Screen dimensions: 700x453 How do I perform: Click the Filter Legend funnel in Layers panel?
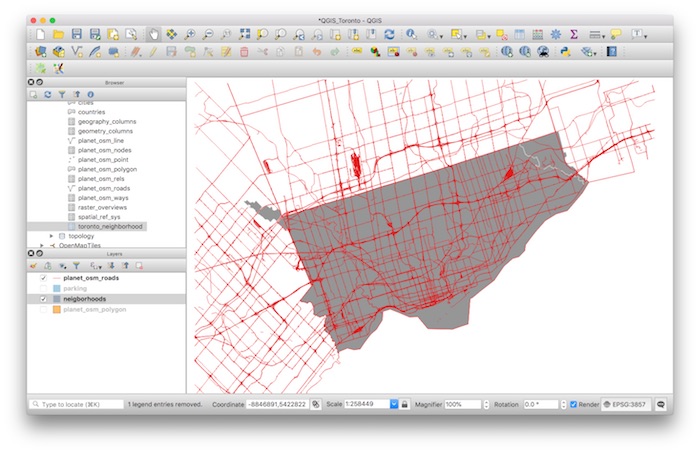pos(76,266)
